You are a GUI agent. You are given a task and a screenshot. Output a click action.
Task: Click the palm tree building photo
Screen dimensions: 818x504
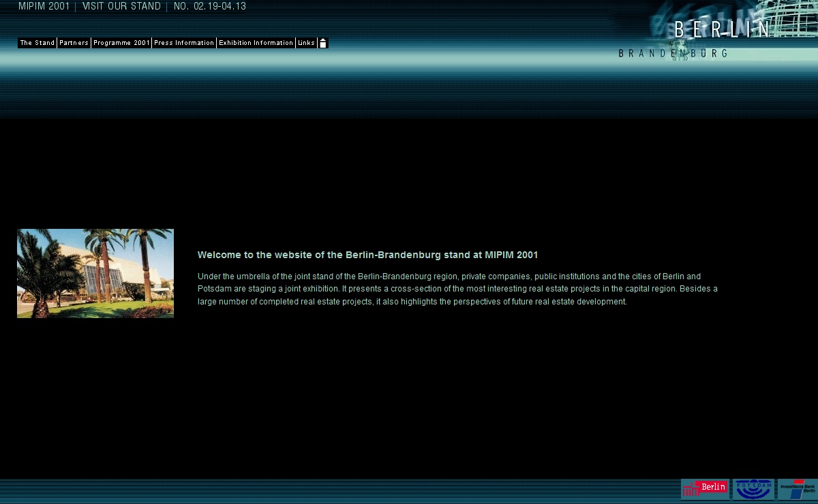pyautogui.click(x=95, y=273)
